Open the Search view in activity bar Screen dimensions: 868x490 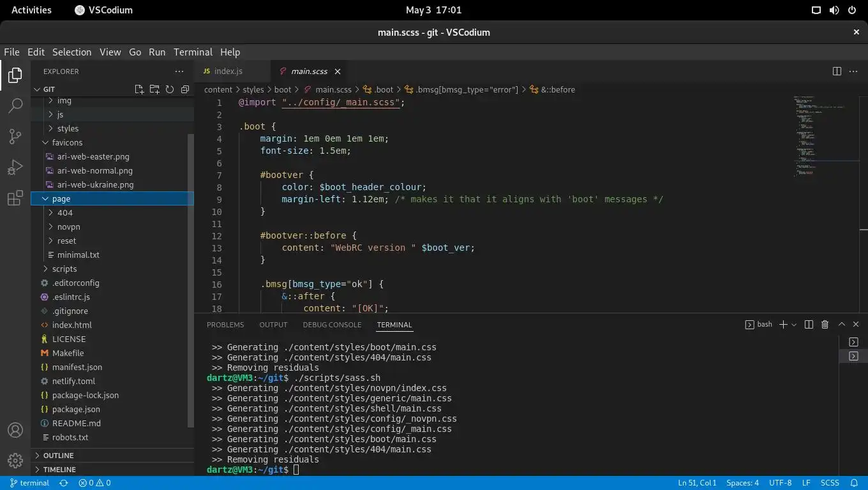click(x=15, y=106)
